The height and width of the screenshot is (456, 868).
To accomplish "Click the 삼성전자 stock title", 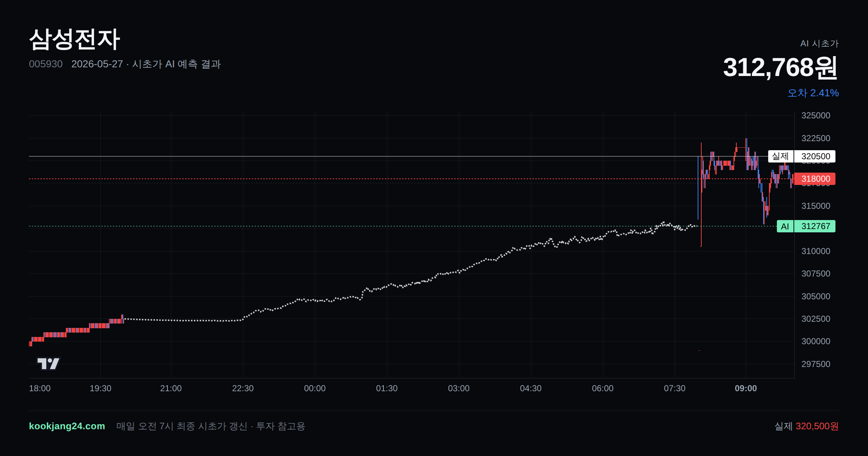I will [74, 39].
